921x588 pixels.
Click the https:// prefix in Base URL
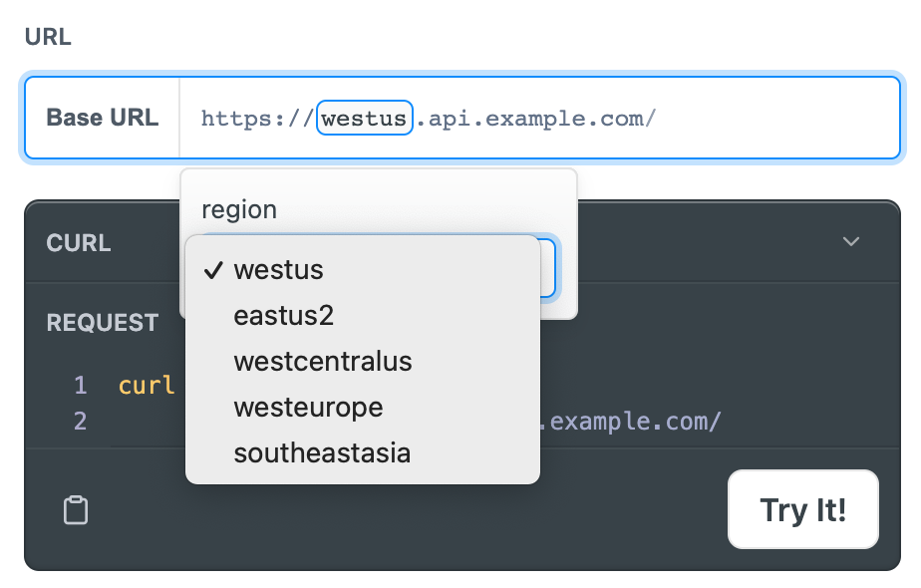(257, 119)
